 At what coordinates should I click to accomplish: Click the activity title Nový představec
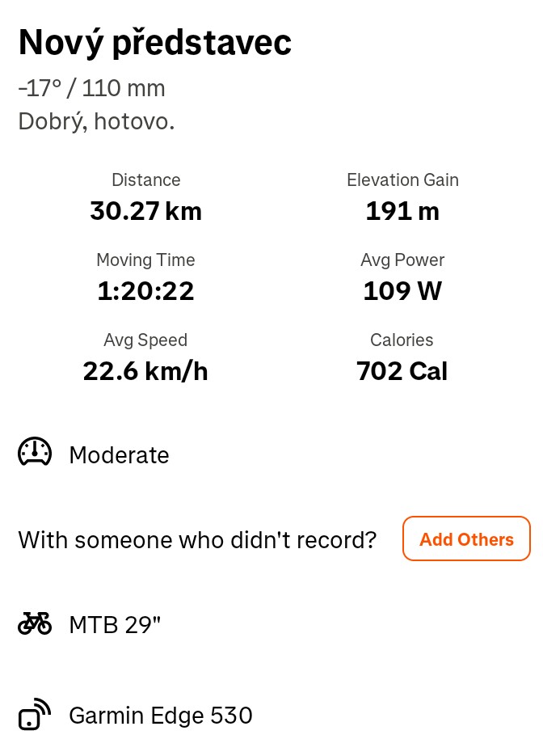[154, 43]
